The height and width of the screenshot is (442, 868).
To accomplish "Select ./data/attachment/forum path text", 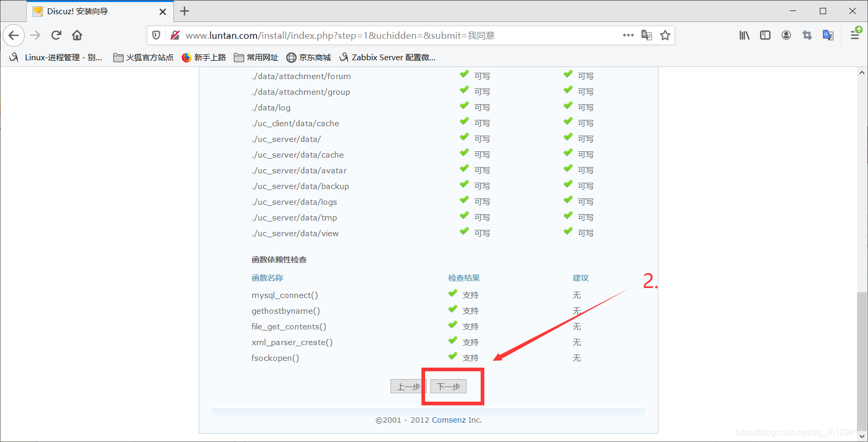I will pos(301,76).
